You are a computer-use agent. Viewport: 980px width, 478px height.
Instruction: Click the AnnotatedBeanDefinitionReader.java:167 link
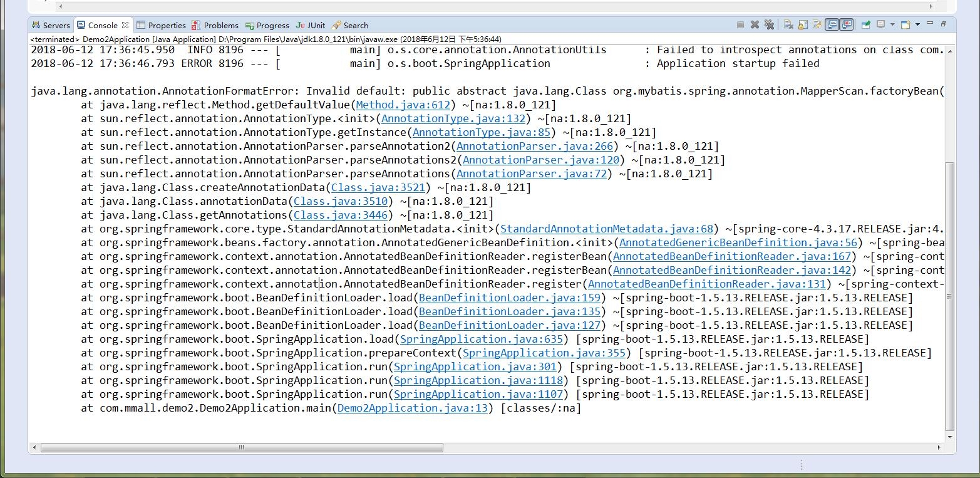point(732,256)
